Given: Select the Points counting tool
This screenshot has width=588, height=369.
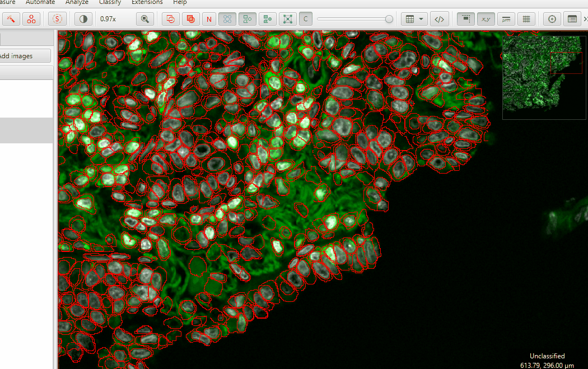Looking at the screenshot, I should 31,18.
